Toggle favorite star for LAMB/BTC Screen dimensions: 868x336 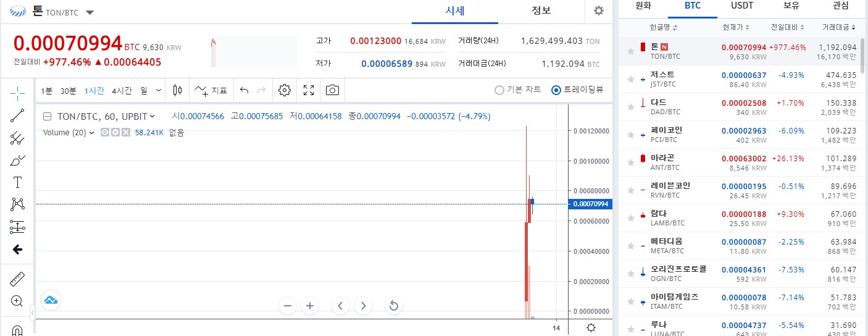pyautogui.click(x=630, y=218)
